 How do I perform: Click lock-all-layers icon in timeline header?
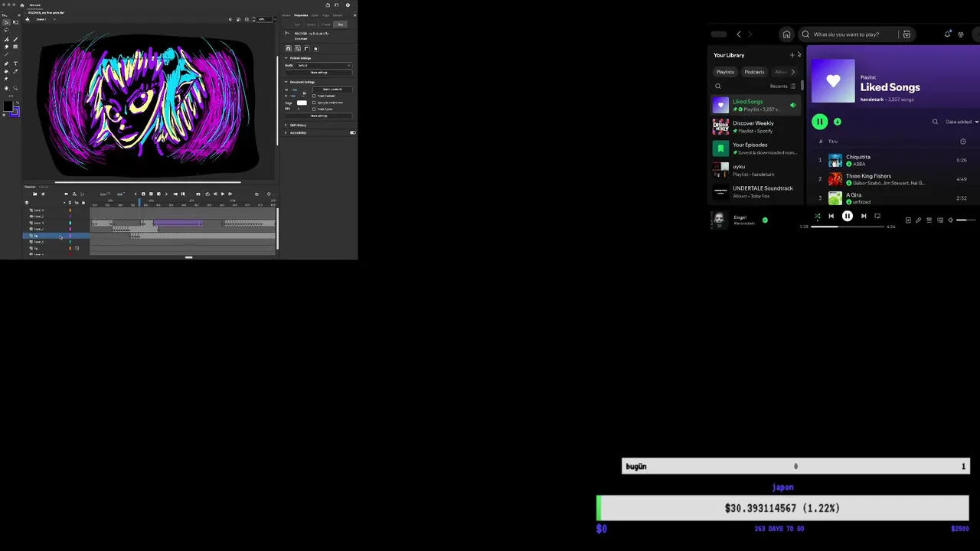[83, 203]
